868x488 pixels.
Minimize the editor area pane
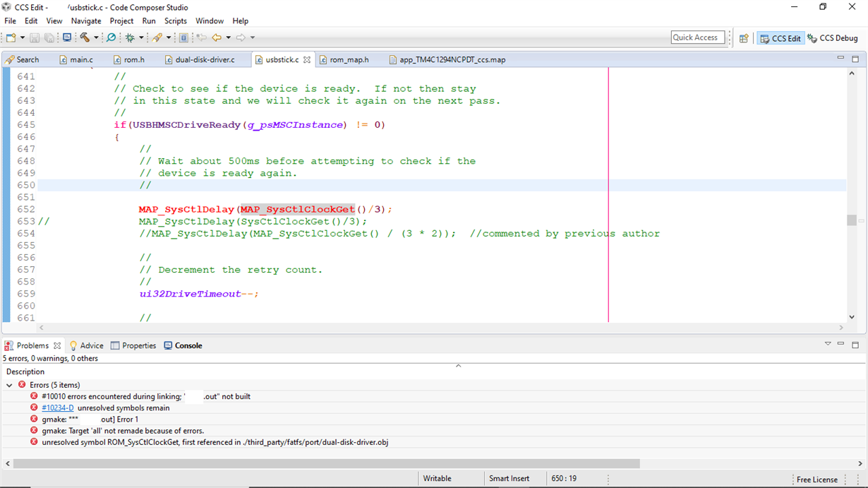tap(840, 59)
